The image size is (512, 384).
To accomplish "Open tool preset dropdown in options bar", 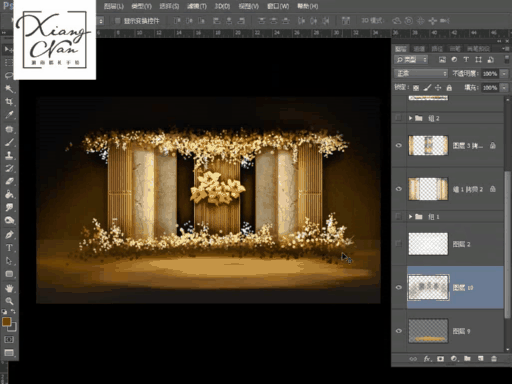I will pyautogui.click(x=101, y=21).
